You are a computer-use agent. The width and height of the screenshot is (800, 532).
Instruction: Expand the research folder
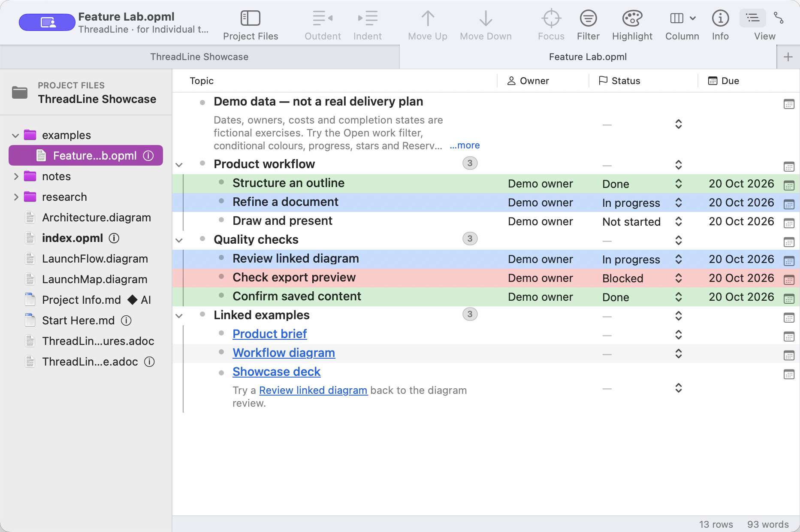(x=16, y=197)
